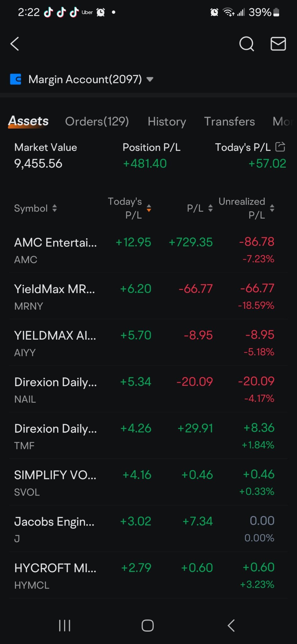Tap the blue wallet account icon
The height and width of the screenshot is (644, 297).
click(x=15, y=79)
